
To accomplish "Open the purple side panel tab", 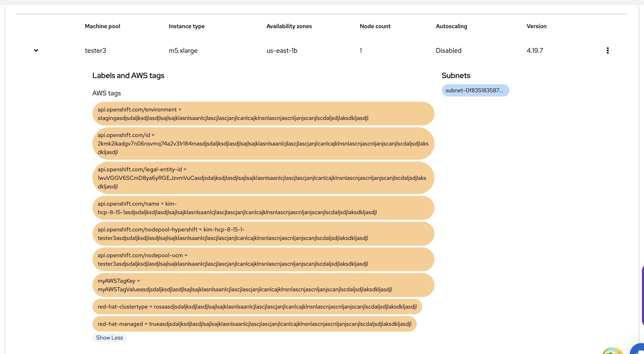I will pyautogui.click(x=643, y=296).
